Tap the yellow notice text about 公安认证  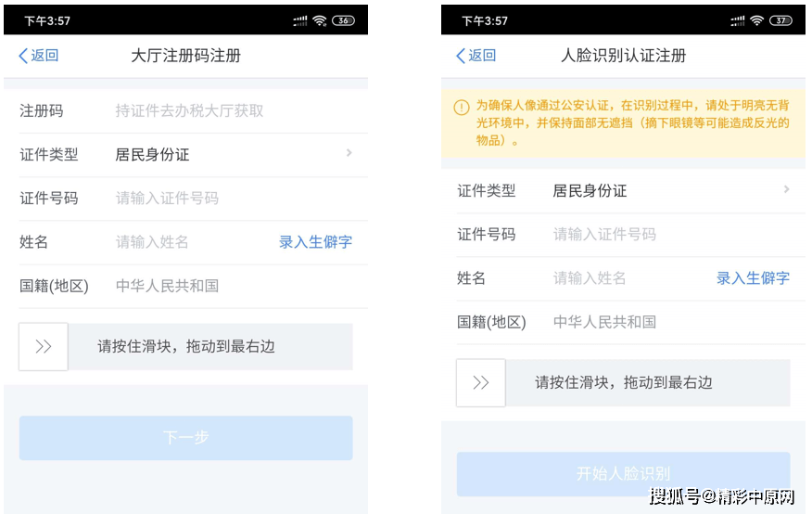point(633,122)
